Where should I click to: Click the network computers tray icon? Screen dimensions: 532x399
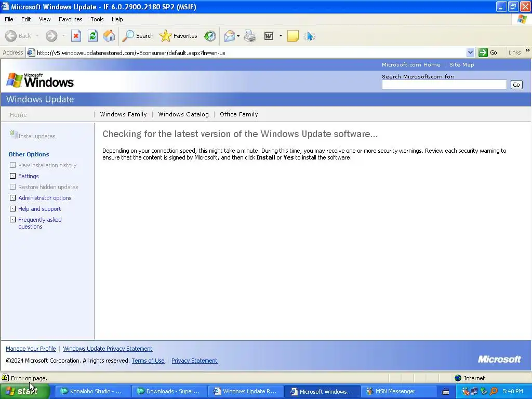[x=474, y=391]
